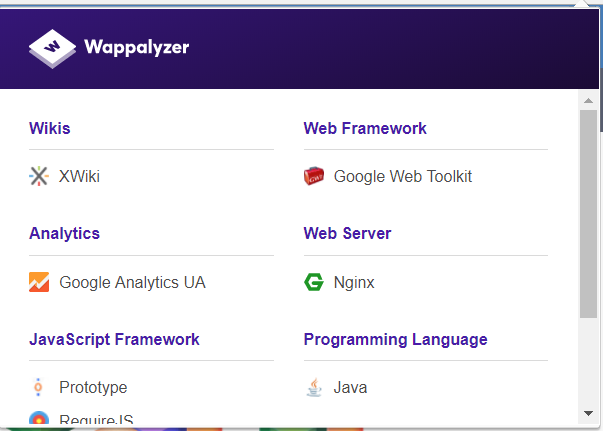This screenshot has width=603, height=431.
Task: Select the Analytics category heading
Action: coord(65,234)
